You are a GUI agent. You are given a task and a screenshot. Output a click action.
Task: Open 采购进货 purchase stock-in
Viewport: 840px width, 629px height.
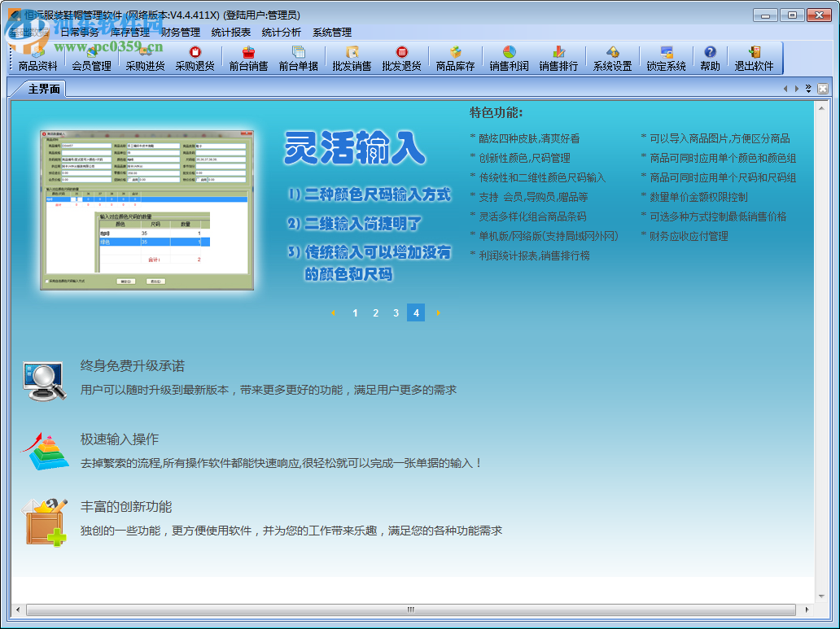pos(145,59)
